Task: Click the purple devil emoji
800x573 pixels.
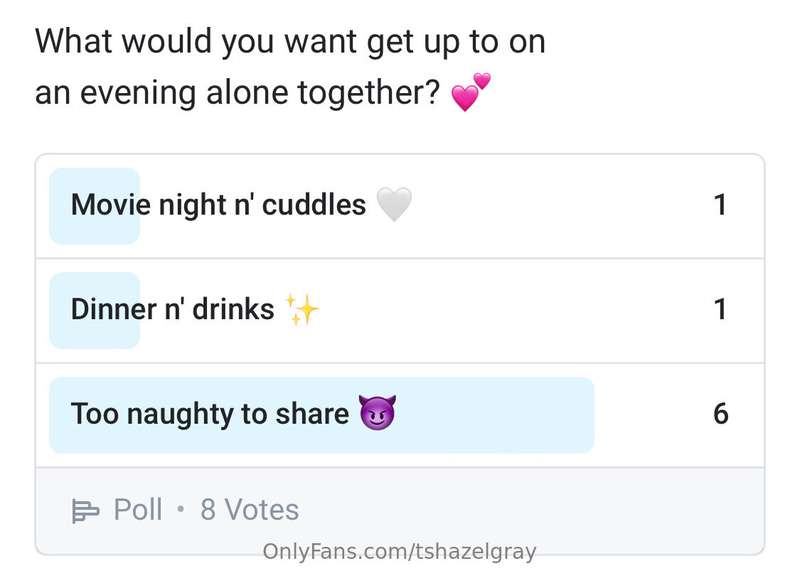Action: [x=378, y=412]
